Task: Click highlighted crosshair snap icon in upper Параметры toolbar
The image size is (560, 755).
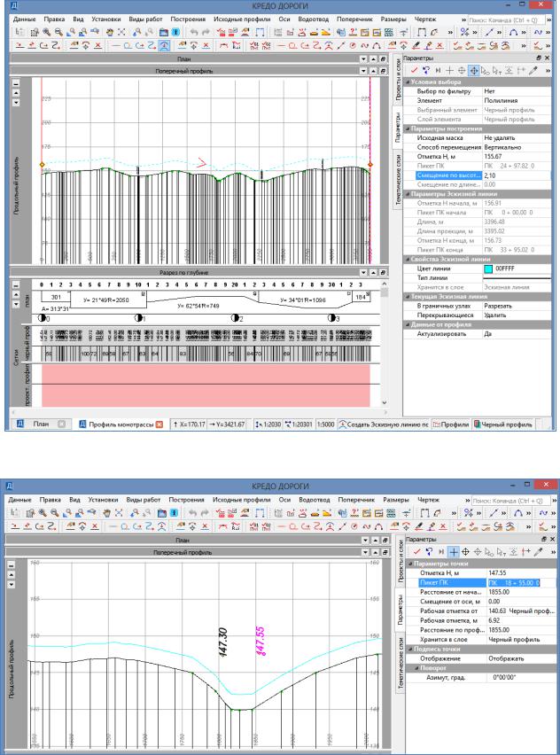Action: click(x=474, y=70)
